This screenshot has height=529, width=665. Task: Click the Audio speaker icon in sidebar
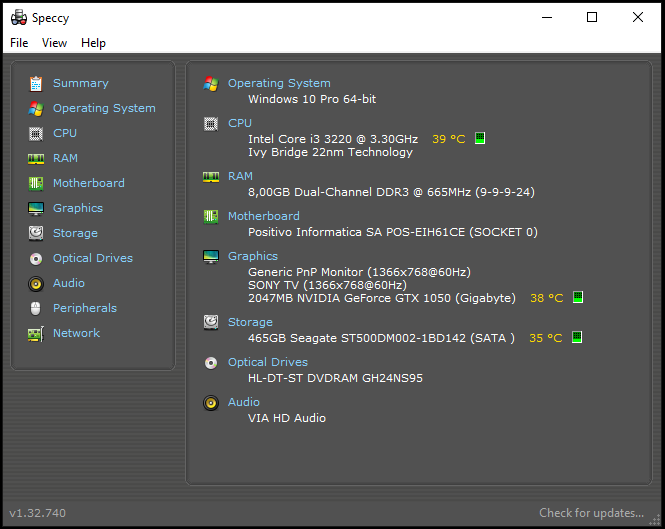coord(36,283)
